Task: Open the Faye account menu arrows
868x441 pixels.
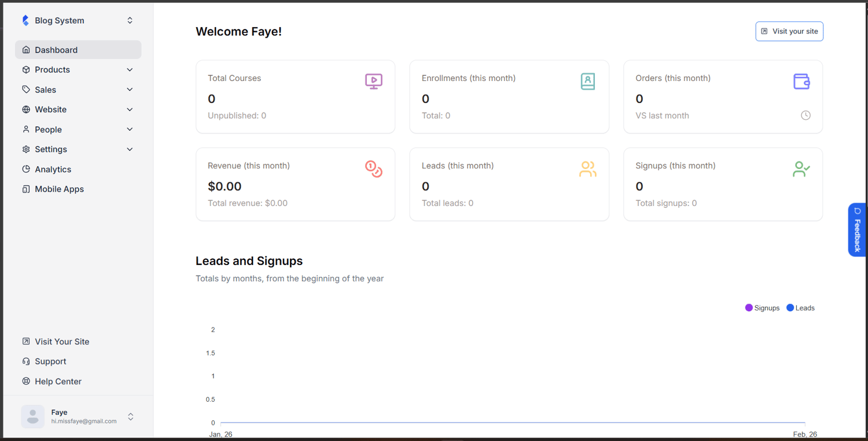Action: tap(131, 417)
